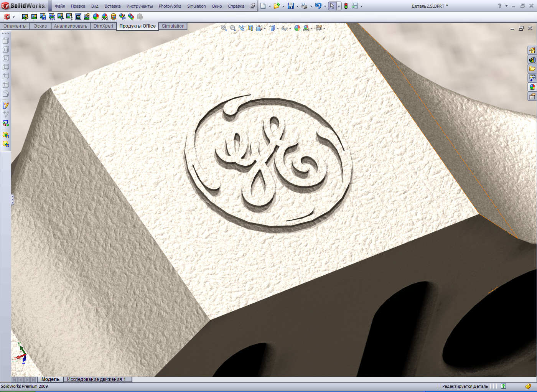The width and height of the screenshot is (537, 392).
Task: Expand the Save dropdown arrow
Action: pos(297,6)
